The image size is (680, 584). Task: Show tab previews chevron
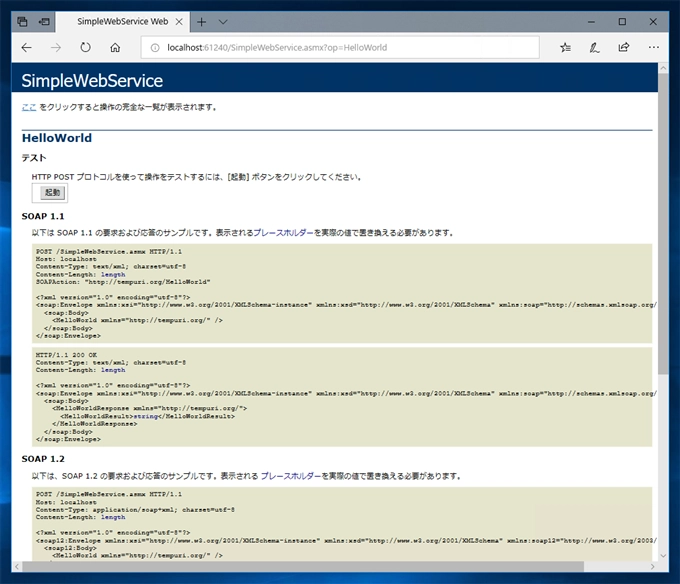pos(223,22)
